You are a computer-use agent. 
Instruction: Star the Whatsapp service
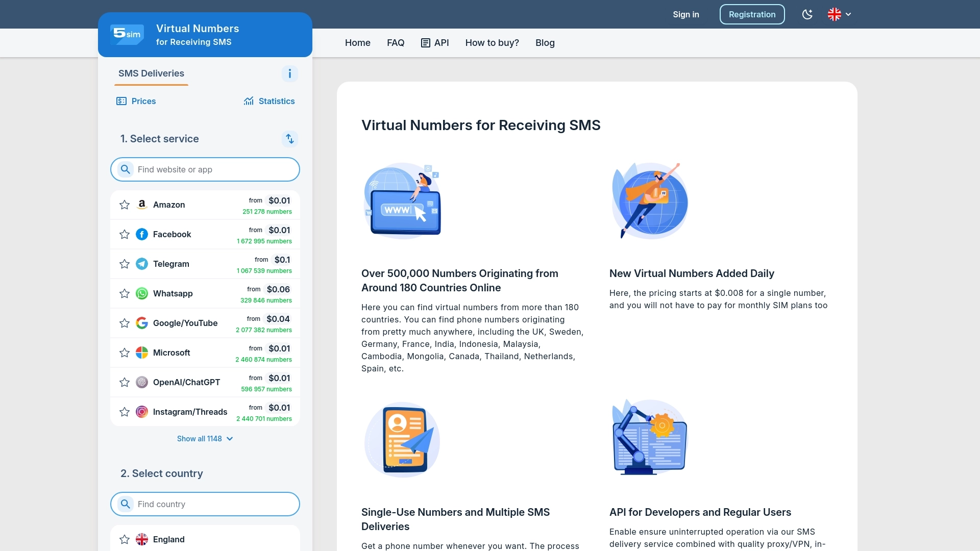125,293
